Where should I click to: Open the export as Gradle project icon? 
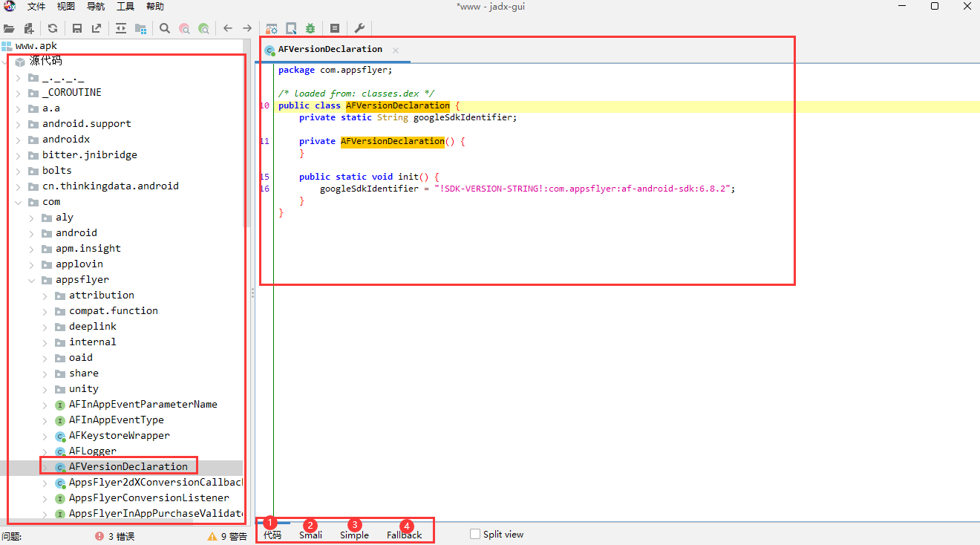click(97, 28)
